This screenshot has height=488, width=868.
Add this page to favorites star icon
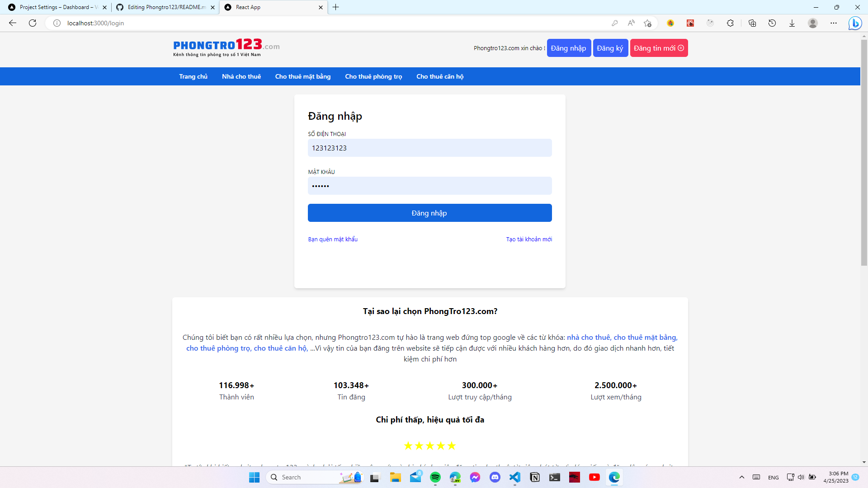click(x=648, y=23)
